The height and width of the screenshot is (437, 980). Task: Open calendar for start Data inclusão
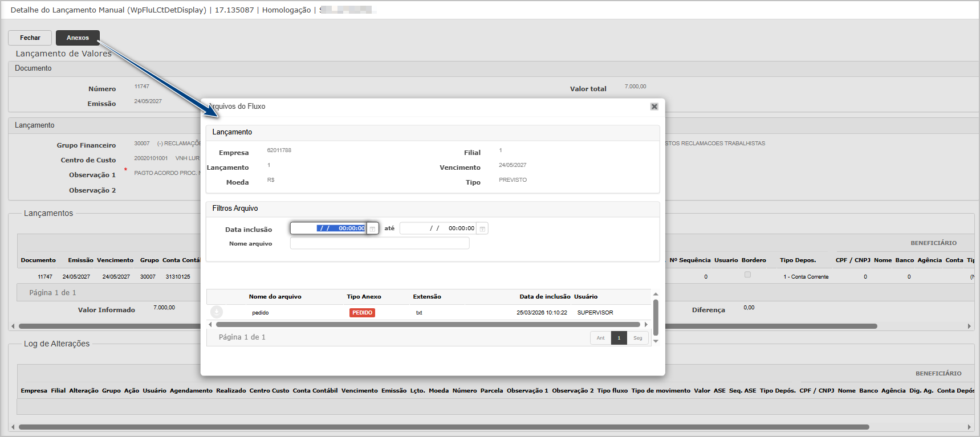pos(372,228)
